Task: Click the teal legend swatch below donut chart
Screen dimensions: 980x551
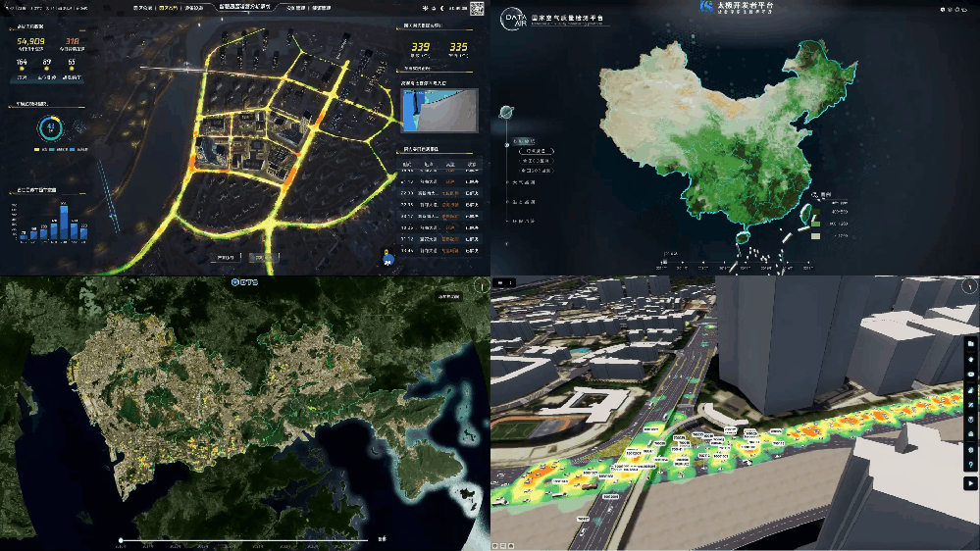Action: point(53,149)
